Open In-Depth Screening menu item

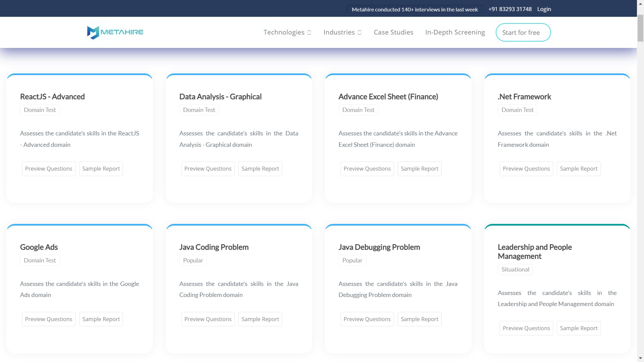pyautogui.click(x=455, y=33)
